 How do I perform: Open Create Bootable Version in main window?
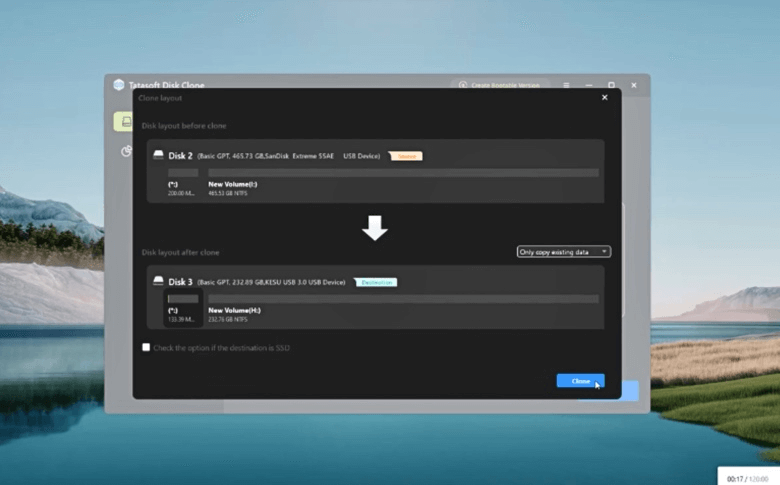coord(500,85)
